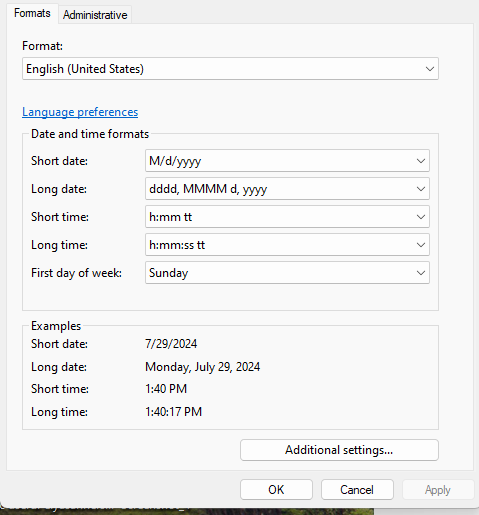This screenshot has height=515, width=479.
Task: Click the Cancel button
Action: 357,490
